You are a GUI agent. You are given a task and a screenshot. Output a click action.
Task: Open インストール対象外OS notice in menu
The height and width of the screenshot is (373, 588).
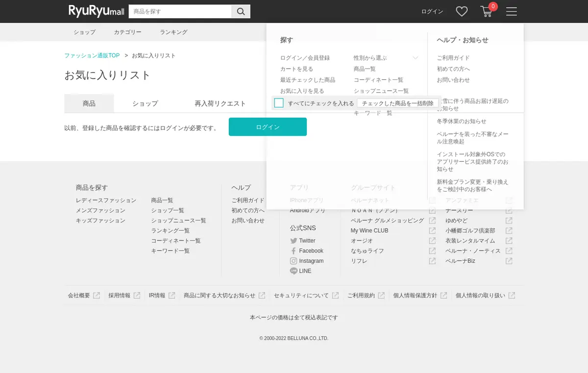pos(472,162)
